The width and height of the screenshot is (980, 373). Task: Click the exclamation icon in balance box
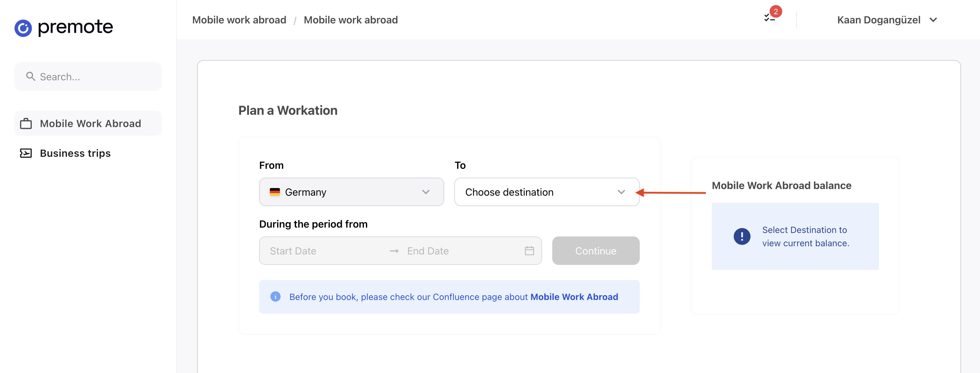pyautogui.click(x=741, y=236)
